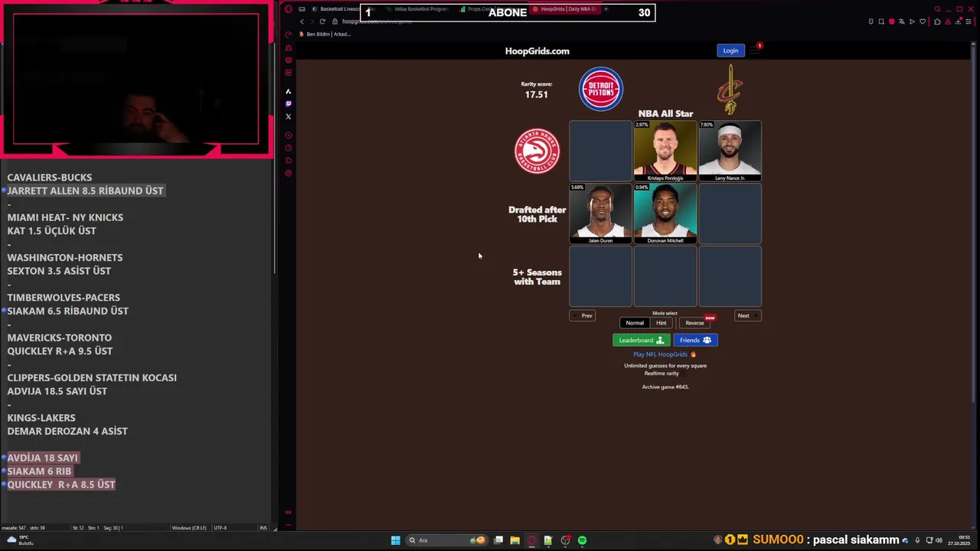This screenshot has height=551, width=980.
Task: Select the empty 5+ Seasons–All Star square
Action: pos(665,276)
